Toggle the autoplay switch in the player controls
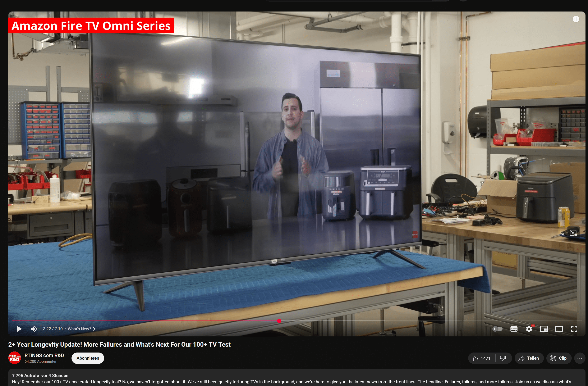Image resolution: width=588 pixels, height=386 pixels. tap(497, 329)
